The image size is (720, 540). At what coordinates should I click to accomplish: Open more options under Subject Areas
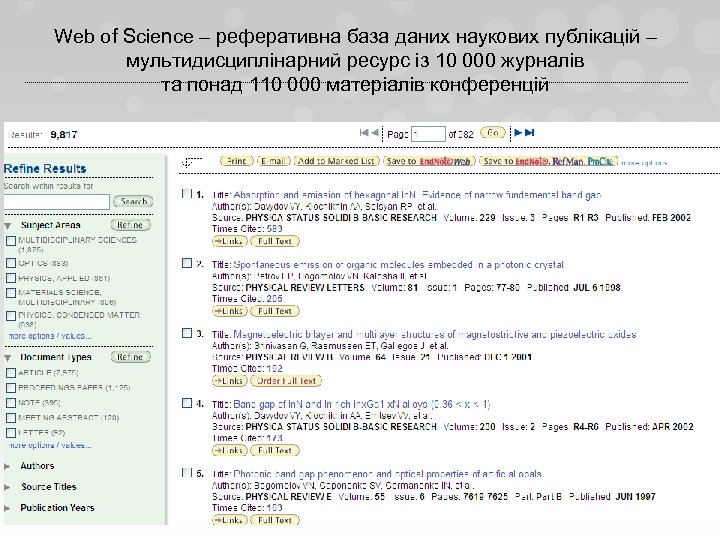pyautogui.click(x=50, y=336)
